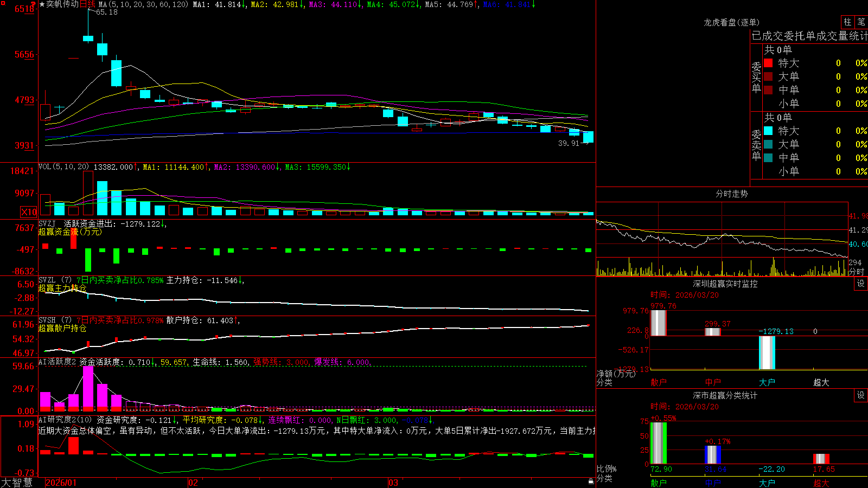Click the intraday 分时走势 price chart
This screenshot has width=868, height=488.
(722, 230)
